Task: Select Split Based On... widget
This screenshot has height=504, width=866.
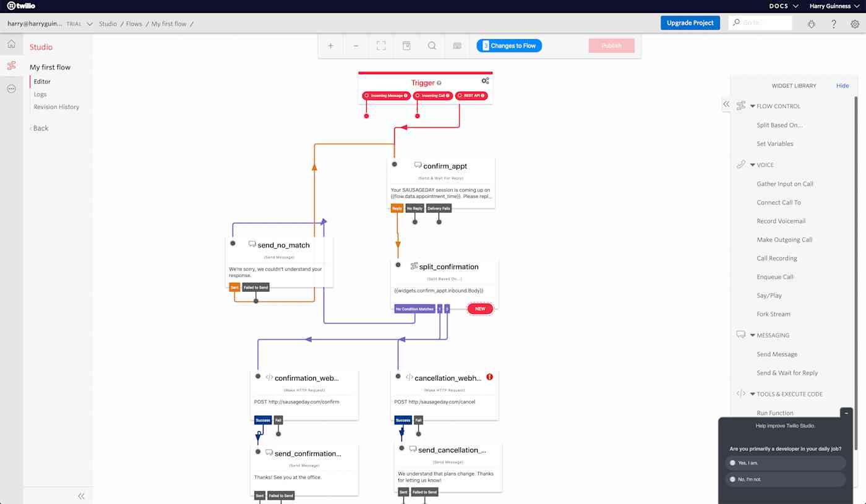Action: coord(779,125)
